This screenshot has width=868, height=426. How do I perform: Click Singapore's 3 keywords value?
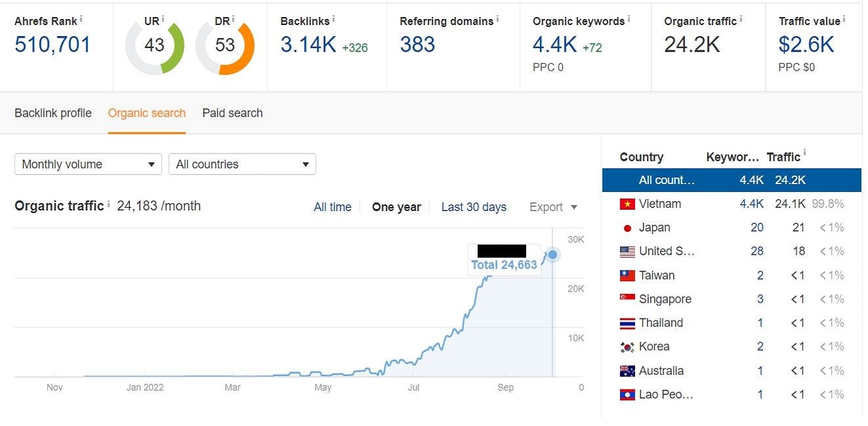tap(760, 299)
